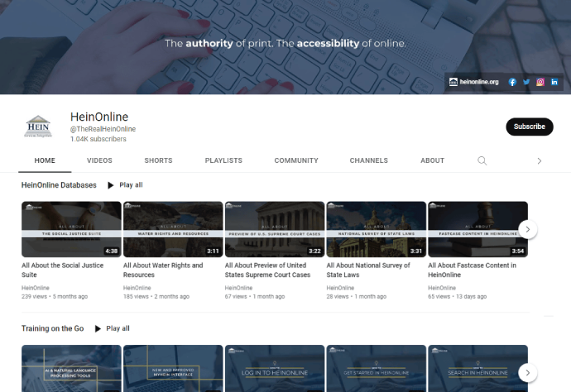Open the Facebook icon in banner
571x392 pixels.
click(512, 82)
